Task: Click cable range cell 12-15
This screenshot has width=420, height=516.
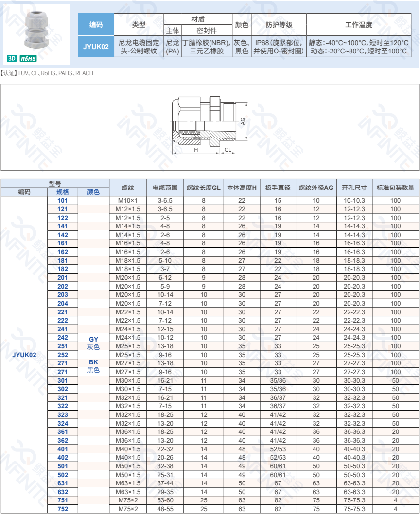Action: [165, 329]
